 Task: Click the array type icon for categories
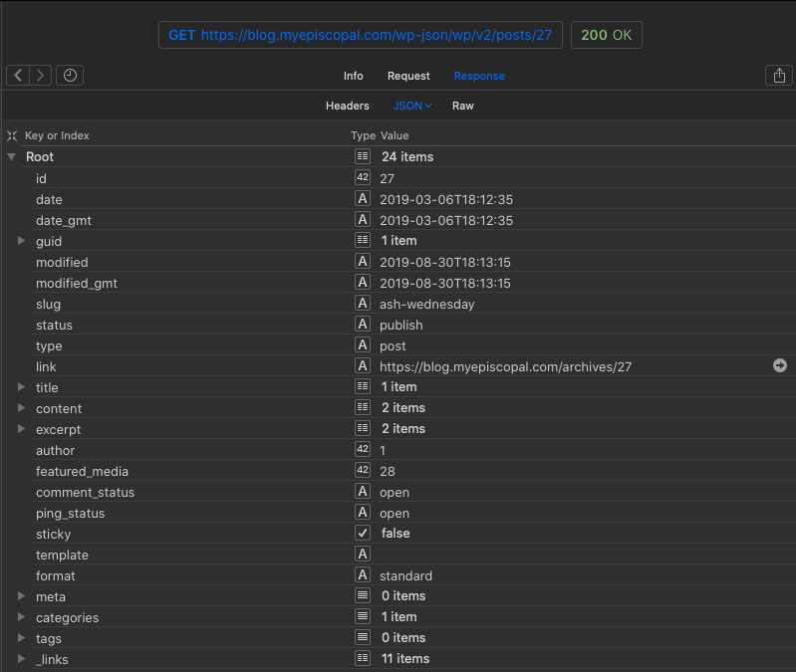pos(363,616)
